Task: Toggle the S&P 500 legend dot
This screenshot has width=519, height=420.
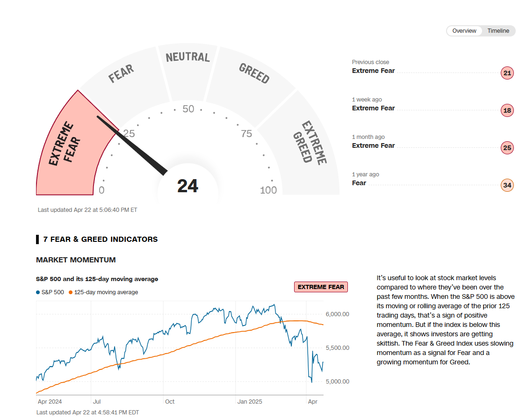Action: (38, 292)
